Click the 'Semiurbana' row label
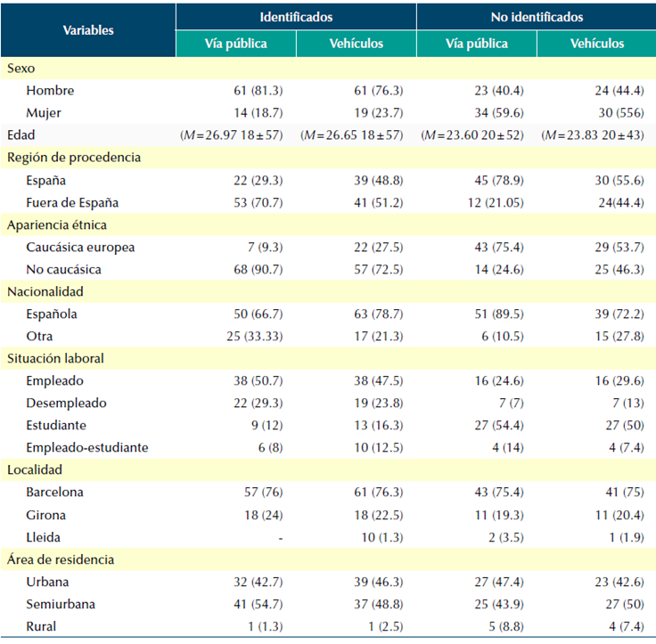Image resolution: width=656 pixels, height=644 pixels. point(59,604)
